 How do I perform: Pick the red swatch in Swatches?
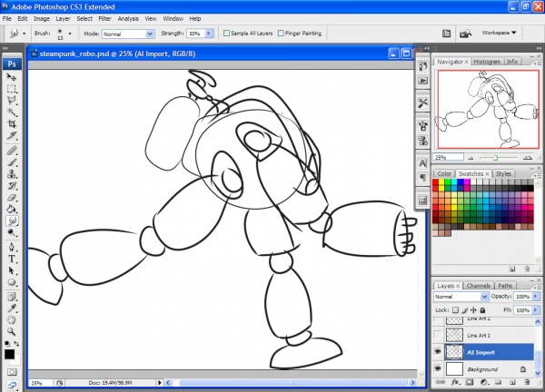click(435, 182)
